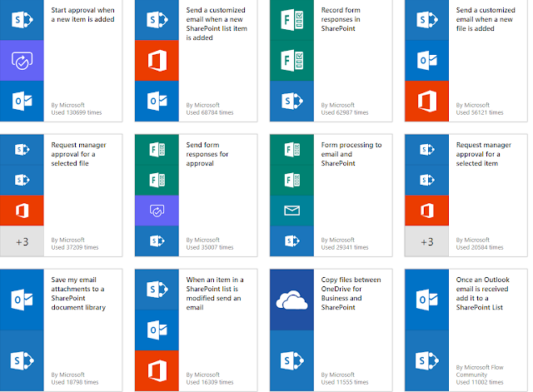Image resolution: width=533 pixels, height=392 pixels.
Task: Open 'Request manager approval for a selected item' template
Action: 483,154
